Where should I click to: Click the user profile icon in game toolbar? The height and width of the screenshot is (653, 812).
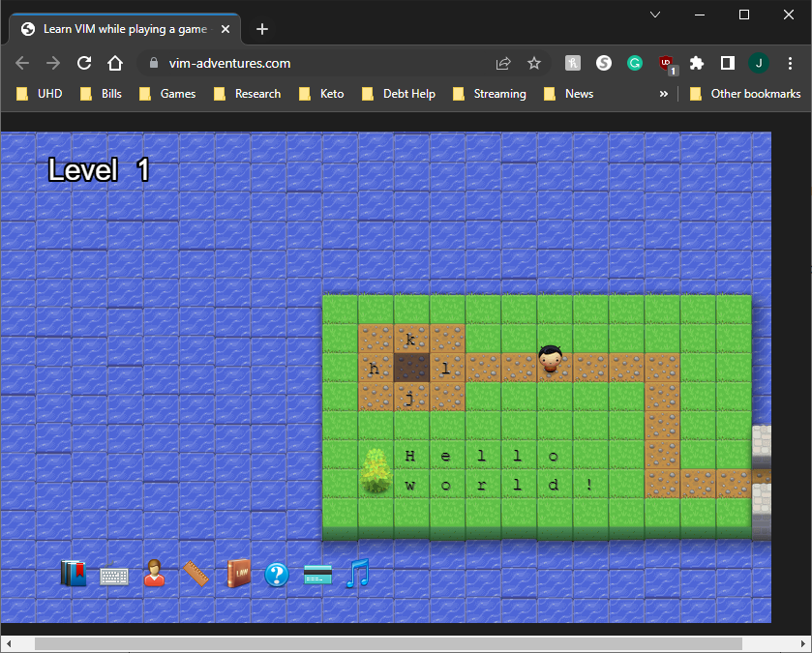coord(154,574)
